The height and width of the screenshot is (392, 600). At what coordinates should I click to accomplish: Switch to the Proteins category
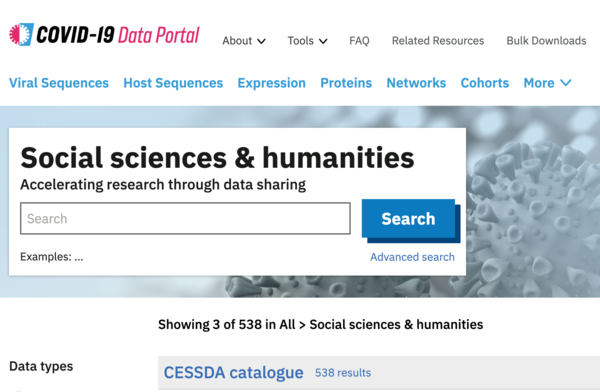[346, 83]
